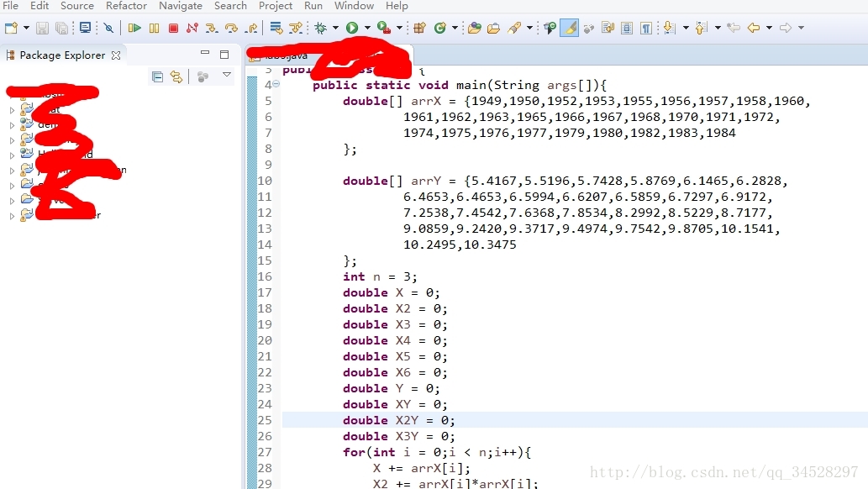Screen dimensions: 868x489
Task: Open the Debug configurations dropdown arrow
Action: pos(335,28)
